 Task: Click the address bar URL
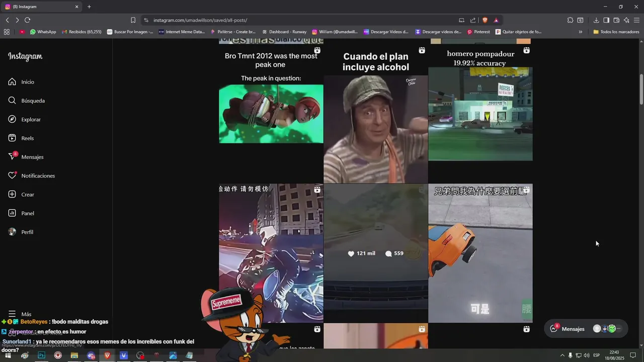(200, 20)
